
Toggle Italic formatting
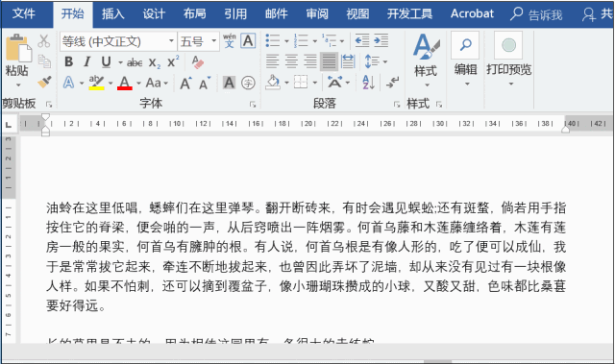coord(87,61)
